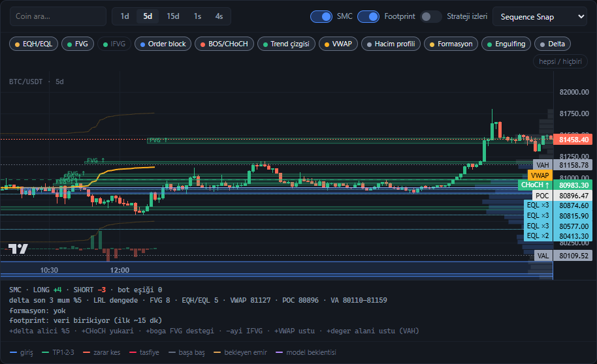Click the POC price label

[x=541, y=196]
